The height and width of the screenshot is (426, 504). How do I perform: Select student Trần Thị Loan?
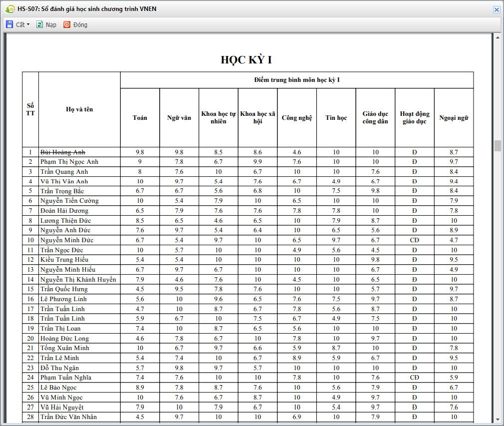tap(60, 329)
